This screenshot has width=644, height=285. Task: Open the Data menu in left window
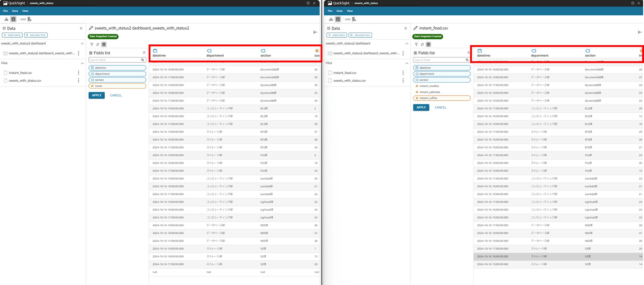[x=15, y=11]
